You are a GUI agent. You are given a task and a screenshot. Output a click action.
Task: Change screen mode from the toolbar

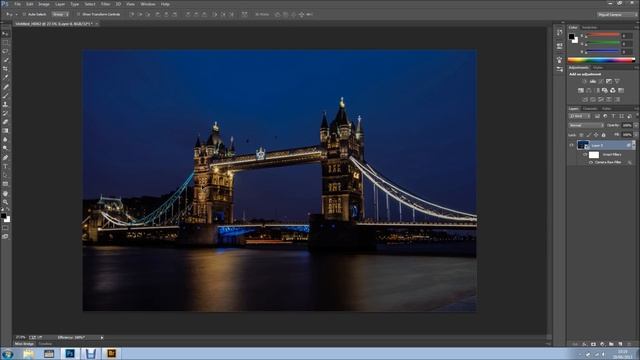5,236
